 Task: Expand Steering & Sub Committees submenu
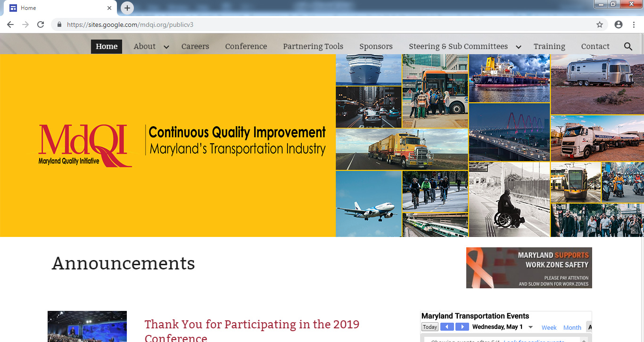(x=518, y=47)
